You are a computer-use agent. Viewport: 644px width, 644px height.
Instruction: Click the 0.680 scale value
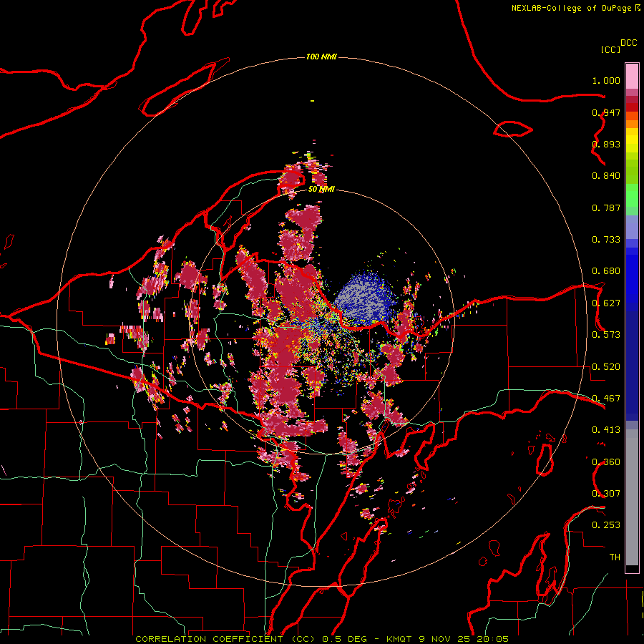[606, 271]
